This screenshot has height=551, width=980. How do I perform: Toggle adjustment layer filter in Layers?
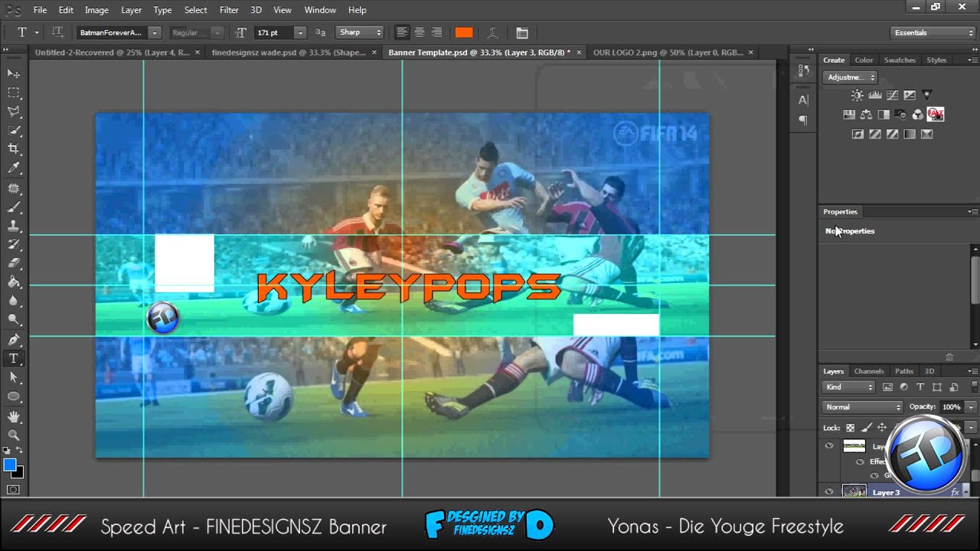pos(903,387)
